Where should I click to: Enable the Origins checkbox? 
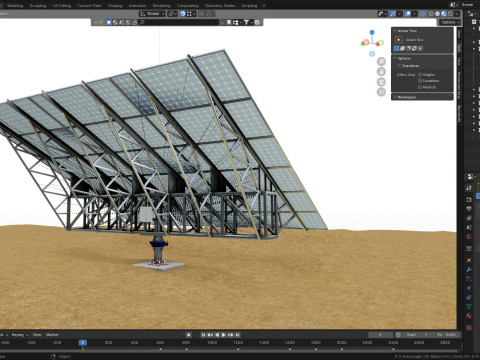pos(420,75)
